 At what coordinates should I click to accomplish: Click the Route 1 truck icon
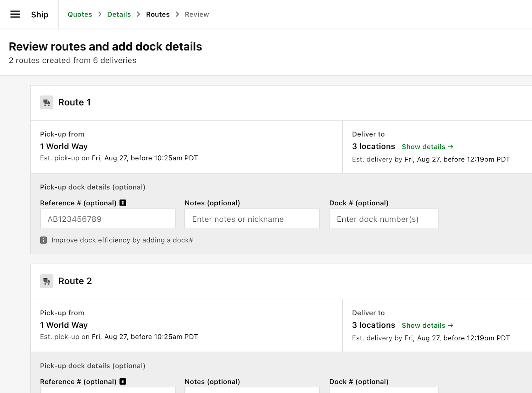47,102
